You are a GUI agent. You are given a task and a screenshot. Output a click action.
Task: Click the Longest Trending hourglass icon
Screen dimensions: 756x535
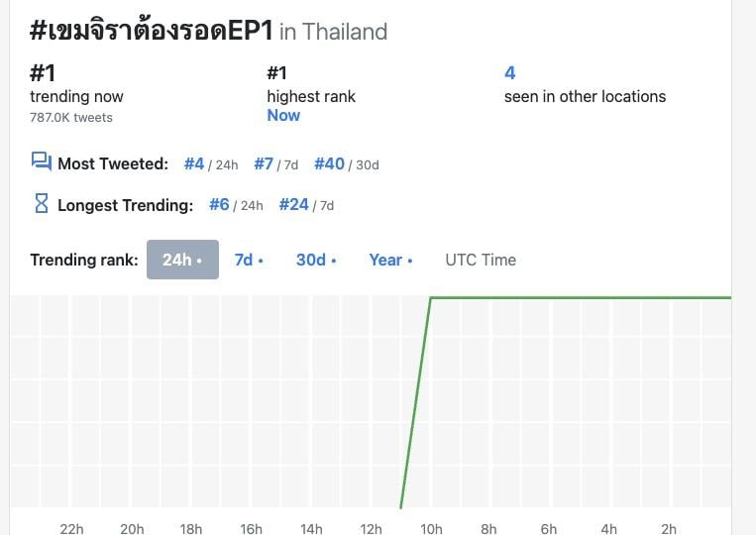42,203
